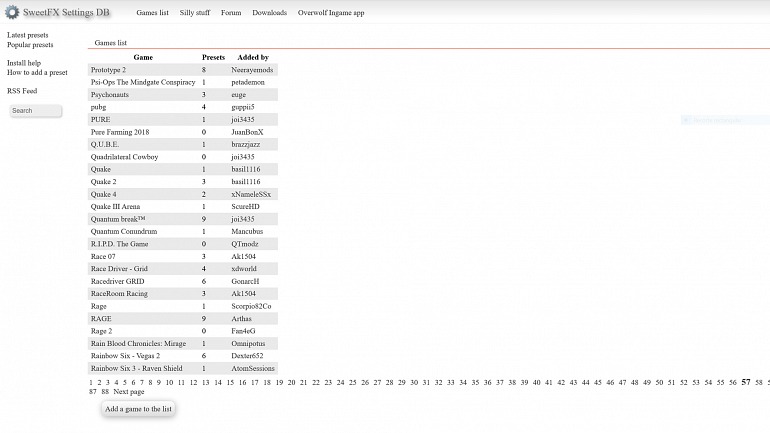Select current page 57 in pagination
Screen dimensions: 770x433
coord(746,382)
